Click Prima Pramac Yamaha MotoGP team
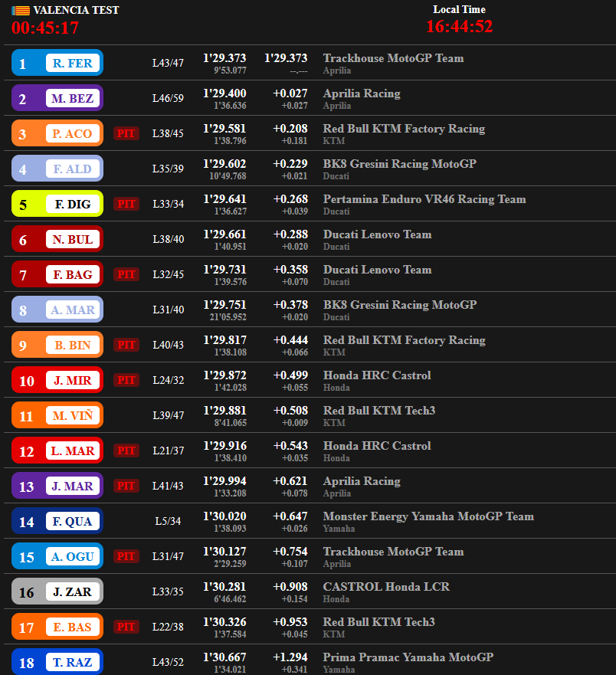616x675 pixels. pos(408,657)
